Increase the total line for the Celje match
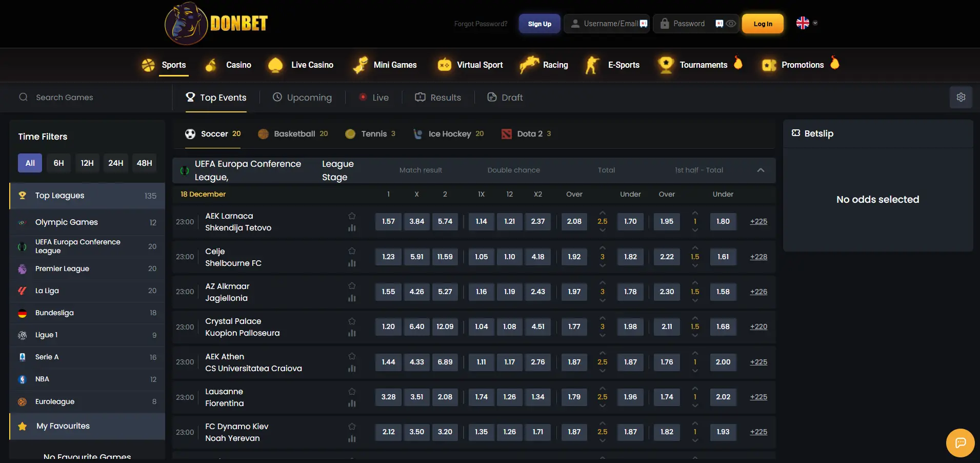 pyautogui.click(x=602, y=247)
